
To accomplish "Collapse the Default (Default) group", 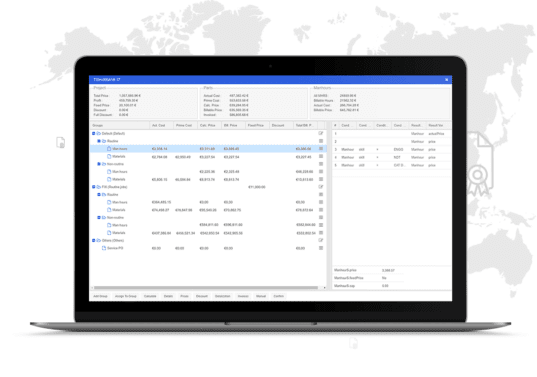I will coord(93,134).
